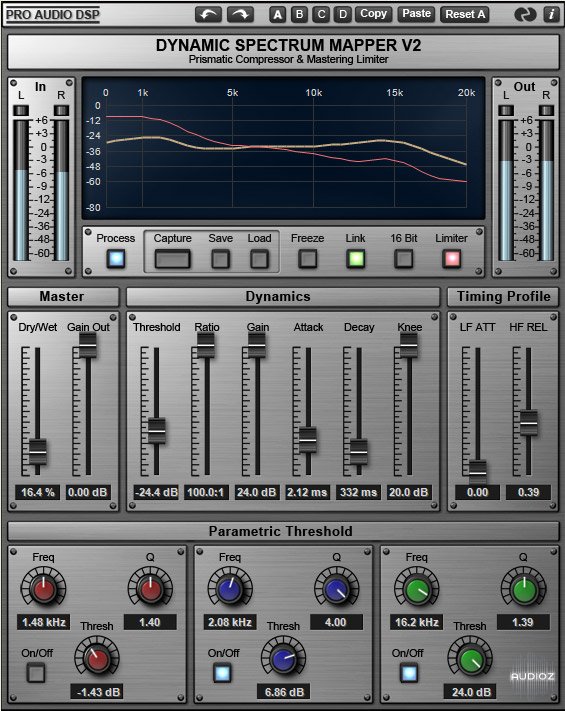The image size is (565, 711).
Task: Click the Gain Out slider handle
Action: coord(88,345)
